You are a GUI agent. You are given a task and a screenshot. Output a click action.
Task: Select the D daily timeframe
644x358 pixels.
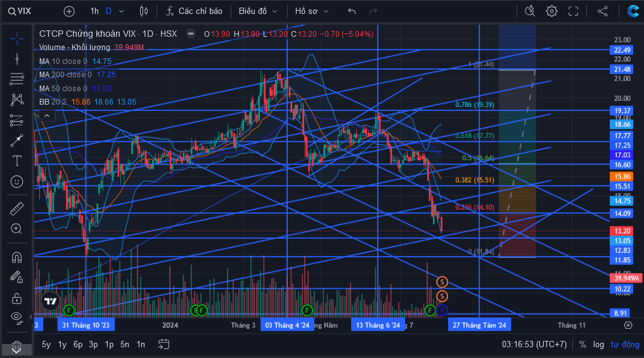[x=108, y=11]
